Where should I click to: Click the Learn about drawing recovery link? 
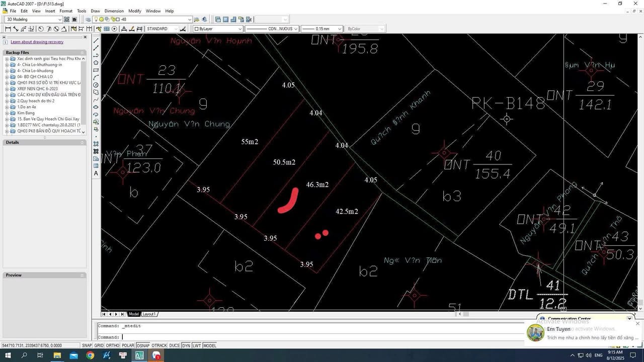click(37, 41)
